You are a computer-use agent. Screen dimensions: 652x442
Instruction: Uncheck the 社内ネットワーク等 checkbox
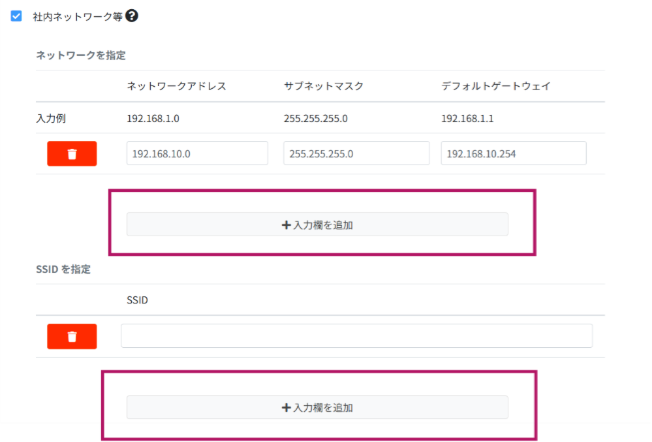pyautogui.click(x=16, y=16)
